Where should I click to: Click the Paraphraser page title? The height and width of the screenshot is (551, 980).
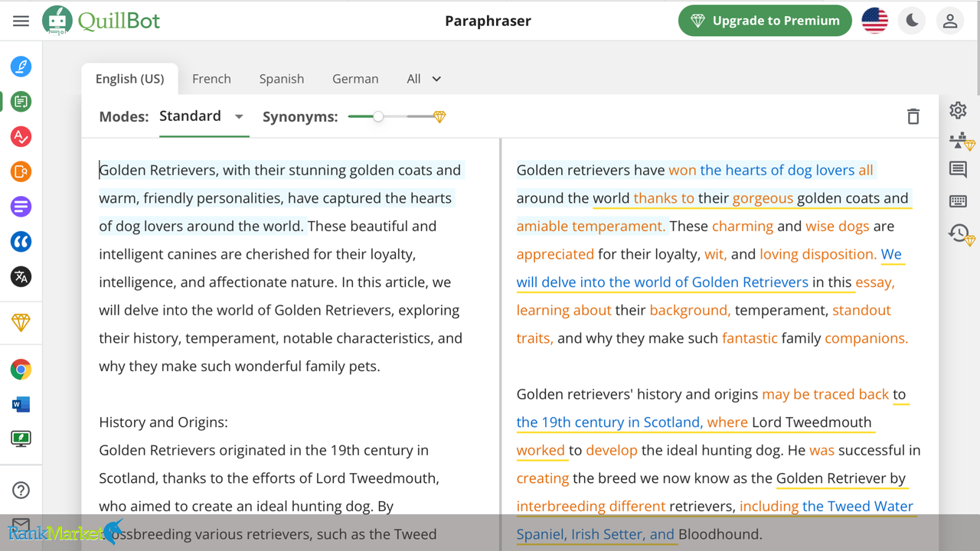488,21
